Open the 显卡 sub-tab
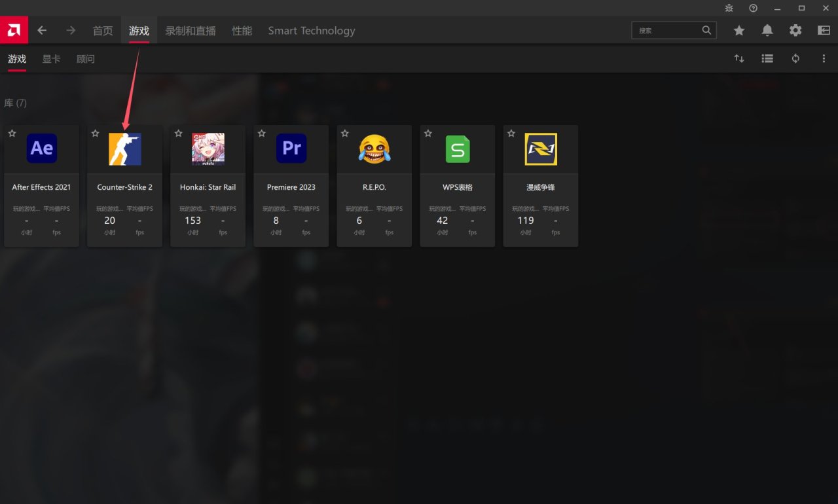Screen dimensions: 838x504 51,59
